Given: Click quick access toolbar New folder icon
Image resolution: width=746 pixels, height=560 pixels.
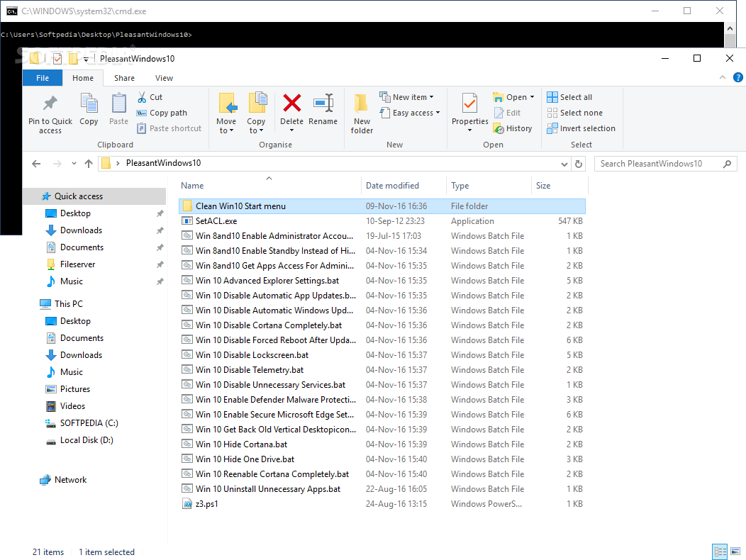Looking at the screenshot, I should click(73, 59).
